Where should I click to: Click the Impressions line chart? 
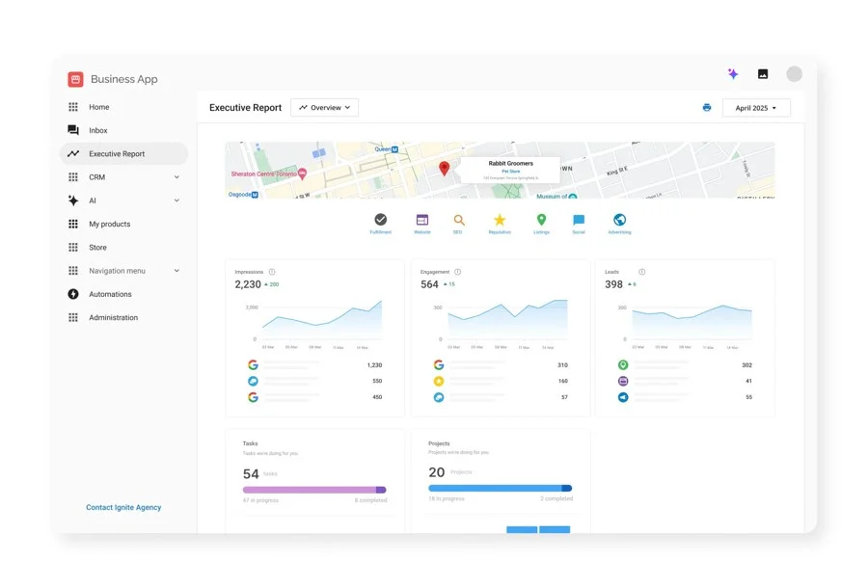[x=321, y=320]
